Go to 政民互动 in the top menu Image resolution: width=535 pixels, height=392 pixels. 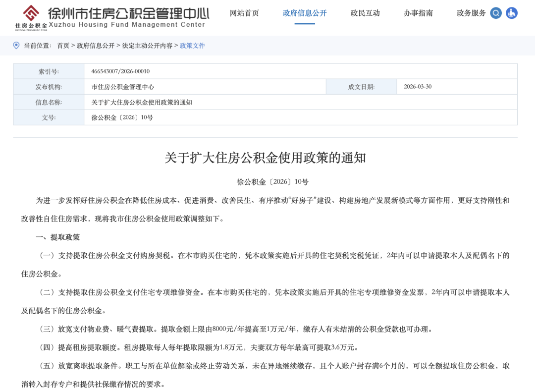(x=365, y=13)
